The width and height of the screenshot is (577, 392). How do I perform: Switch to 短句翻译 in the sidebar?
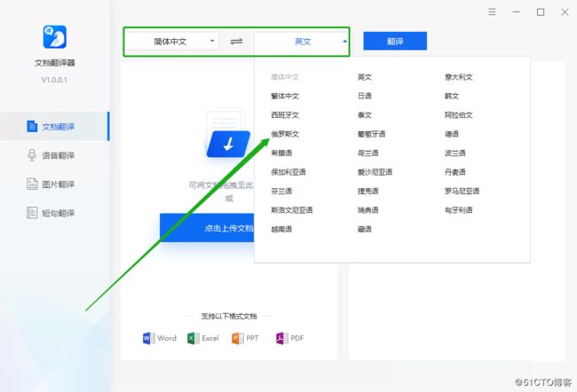click(x=54, y=213)
